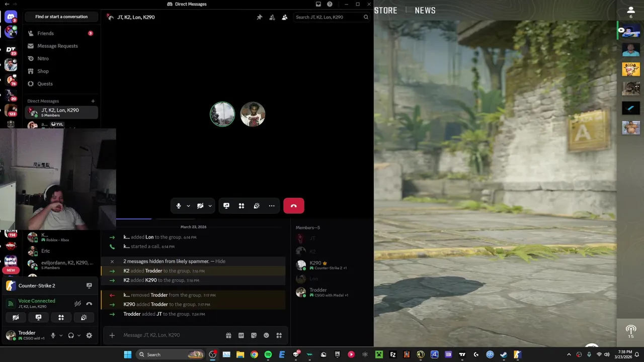Mute mic in the user panel
644x362 pixels.
[53, 335]
